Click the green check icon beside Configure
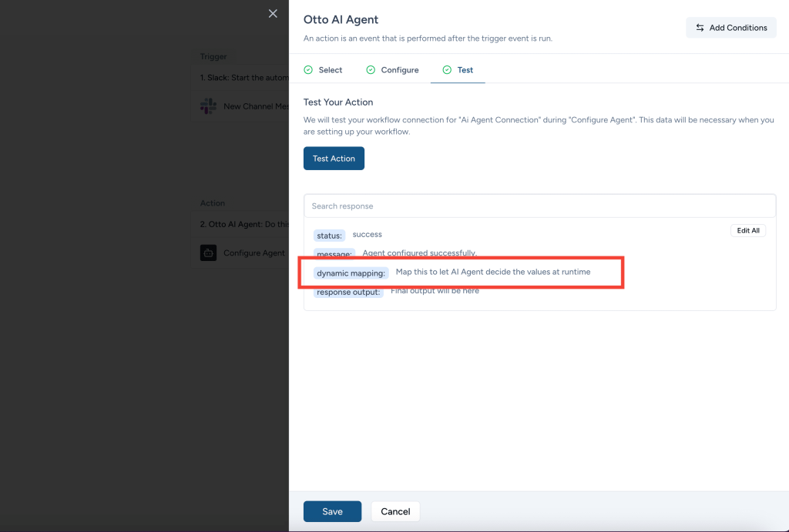 (371, 70)
